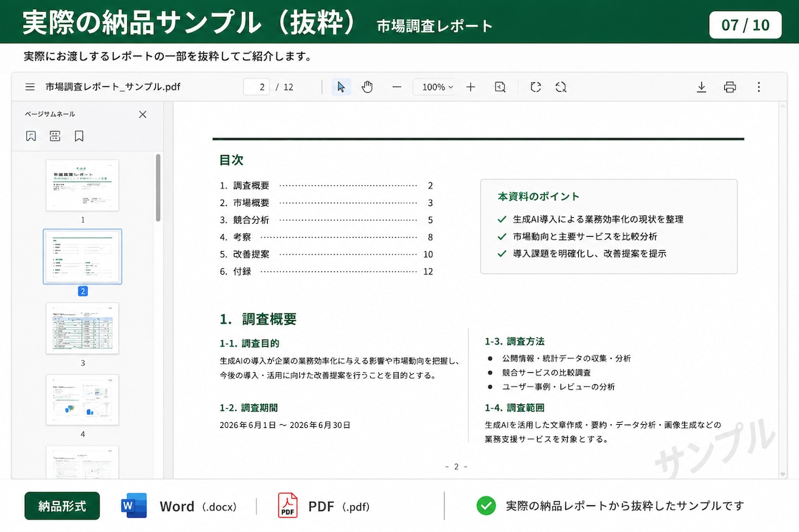Download the PDF file
Viewport: 799px width, 532px height.
pos(701,87)
